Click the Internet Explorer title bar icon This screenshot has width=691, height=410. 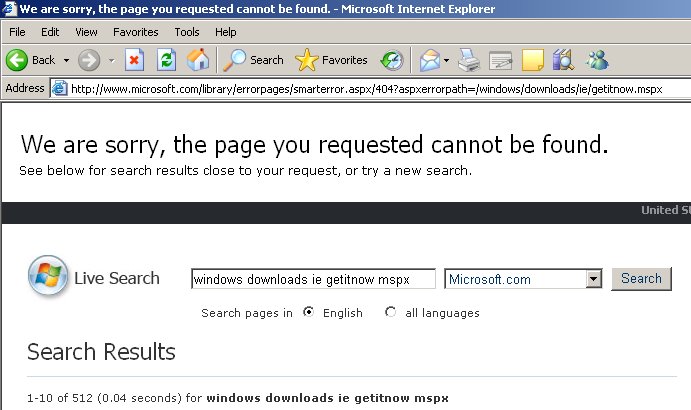[9, 9]
